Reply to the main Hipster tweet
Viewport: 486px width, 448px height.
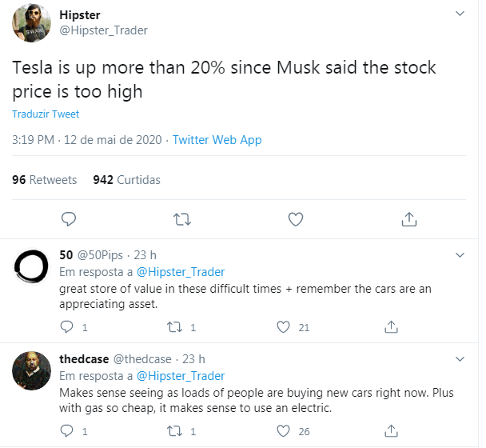[69, 218]
